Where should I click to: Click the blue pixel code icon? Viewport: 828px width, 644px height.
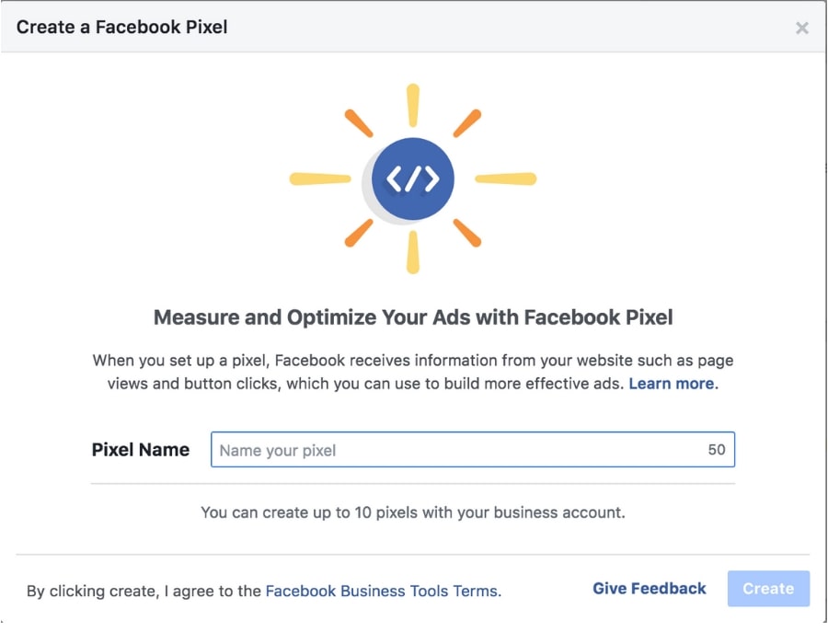(x=413, y=179)
